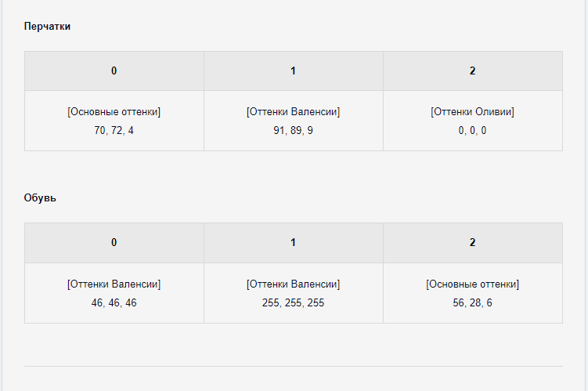This screenshot has height=391, width=588.
Task: Click the 91, 89, 9 color value
Action: tap(294, 131)
